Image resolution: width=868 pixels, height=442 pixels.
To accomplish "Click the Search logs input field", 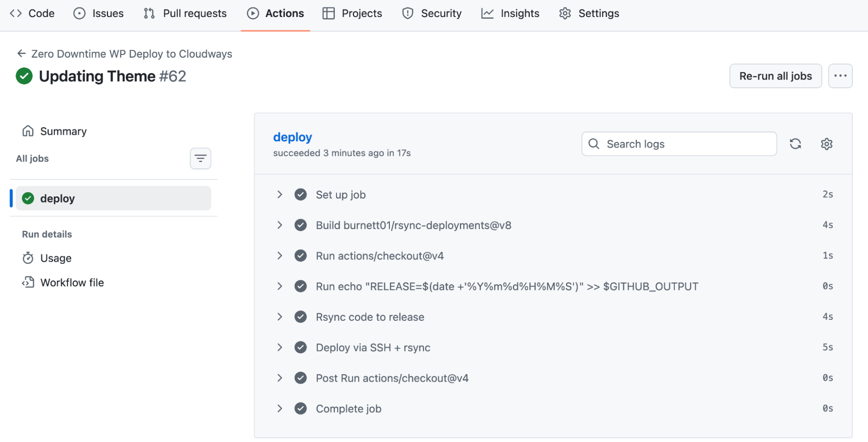I will [679, 144].
